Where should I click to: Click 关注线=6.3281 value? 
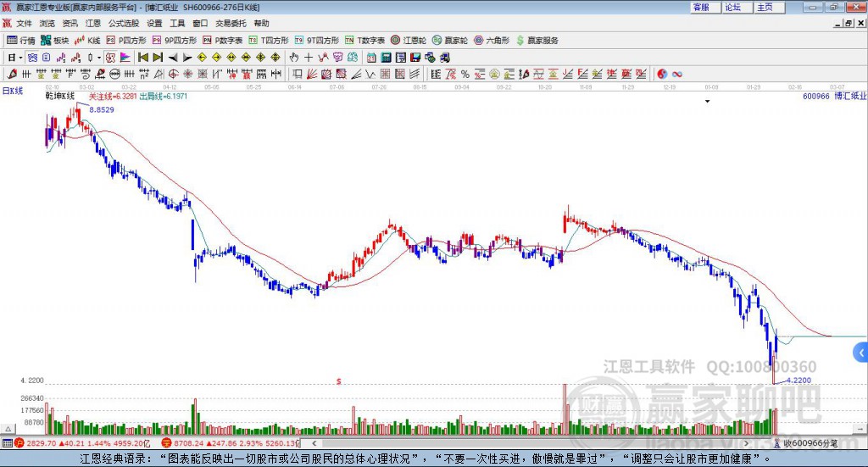113,97
